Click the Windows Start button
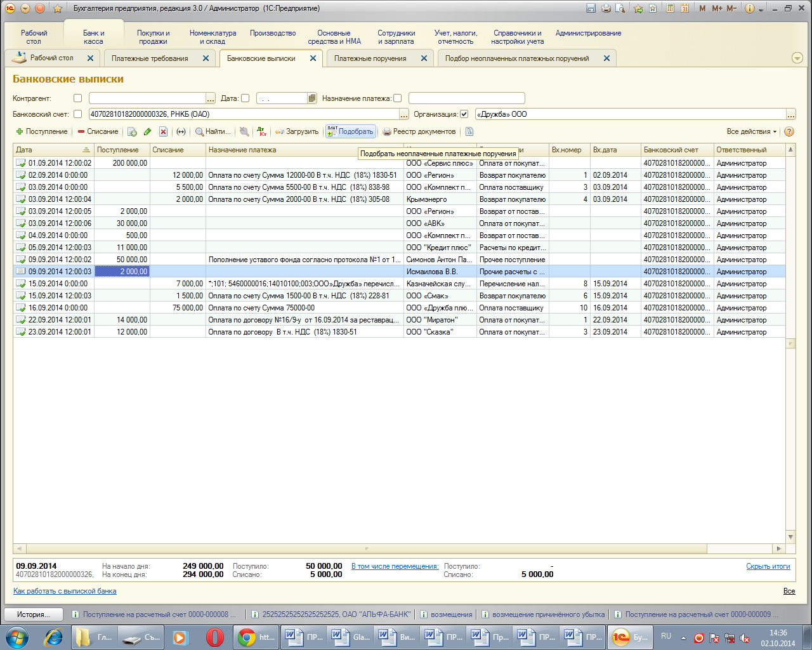812x650 pixels. 16,637
